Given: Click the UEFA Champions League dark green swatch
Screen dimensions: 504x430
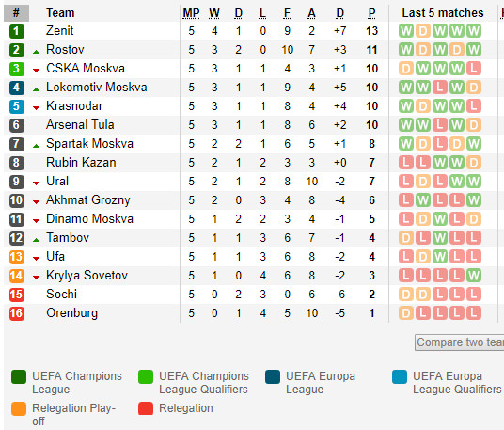Looking at the screenshot, I should pyautogui.click(x=19, y=377).
